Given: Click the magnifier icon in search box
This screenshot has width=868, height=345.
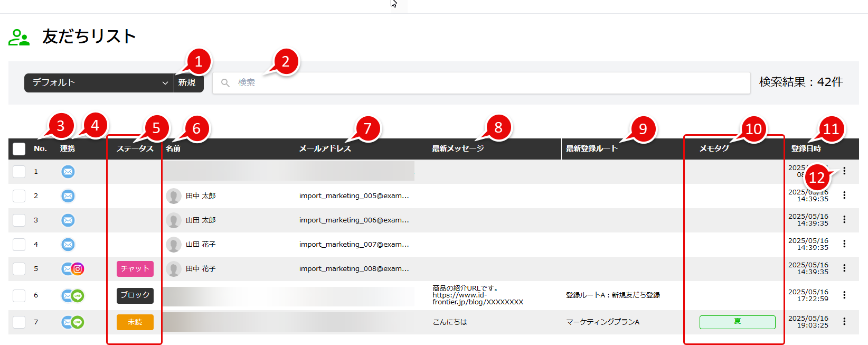Looking at the screenshot, I should click(x=225, y=83).
